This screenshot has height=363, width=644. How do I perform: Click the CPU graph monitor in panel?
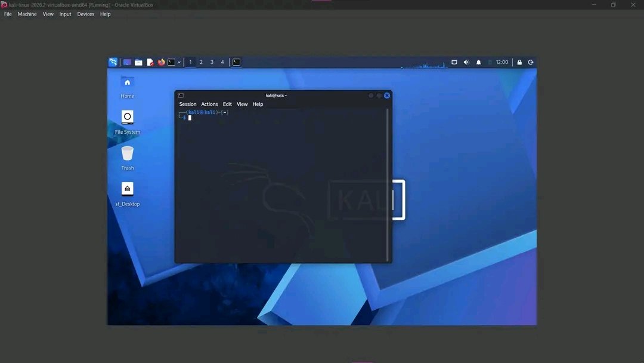[423, 63]
